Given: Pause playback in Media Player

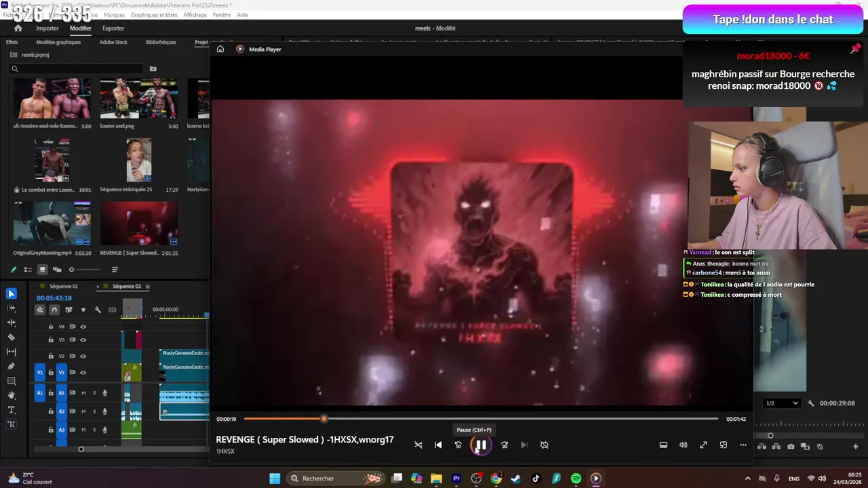Looking at the screenshot, I should [x=481, y=445].
